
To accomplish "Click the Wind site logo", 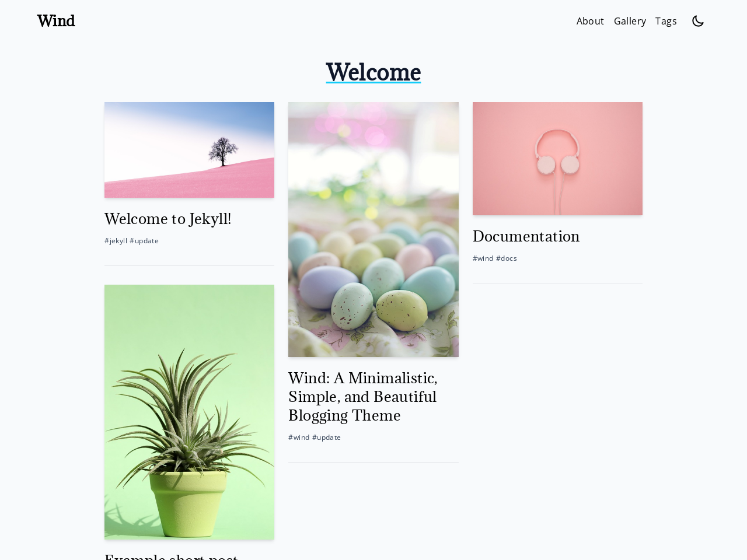I will click(x=56, y=21).
